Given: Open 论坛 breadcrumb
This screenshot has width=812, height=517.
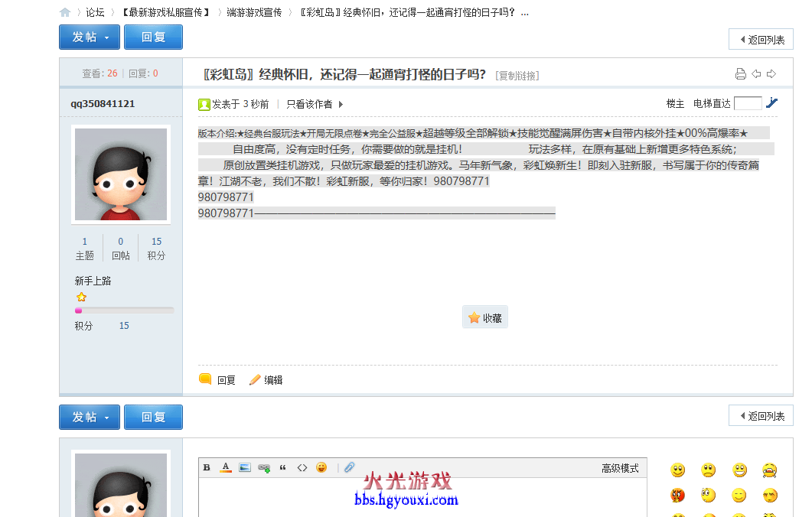Looking at the screenshot, I should coord(95,12).
